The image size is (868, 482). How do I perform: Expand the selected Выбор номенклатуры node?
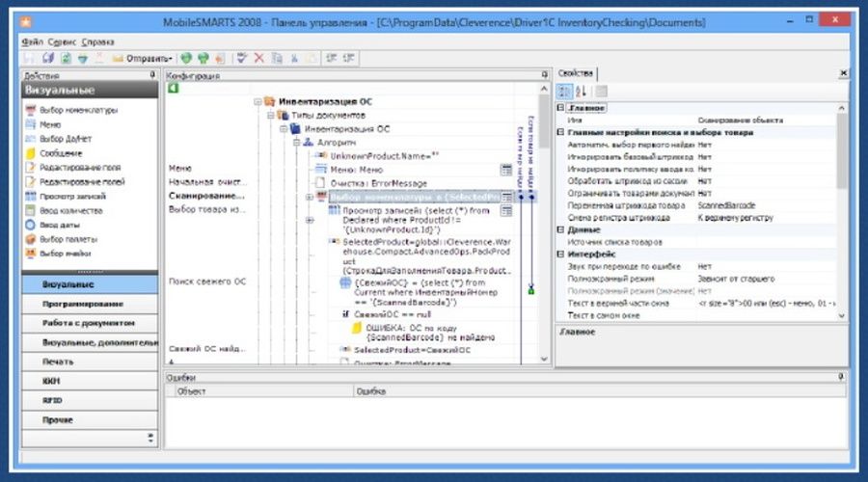coord(310,197)
